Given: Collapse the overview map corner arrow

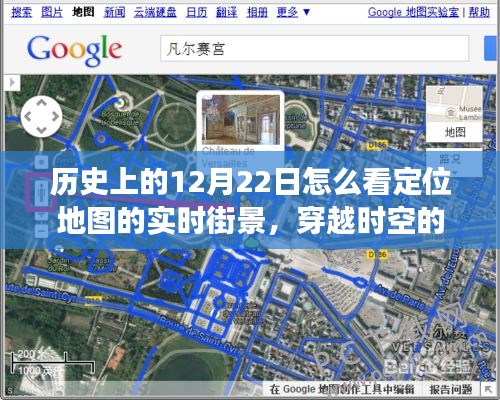Looking at the screenshot, I should (489, 389).
